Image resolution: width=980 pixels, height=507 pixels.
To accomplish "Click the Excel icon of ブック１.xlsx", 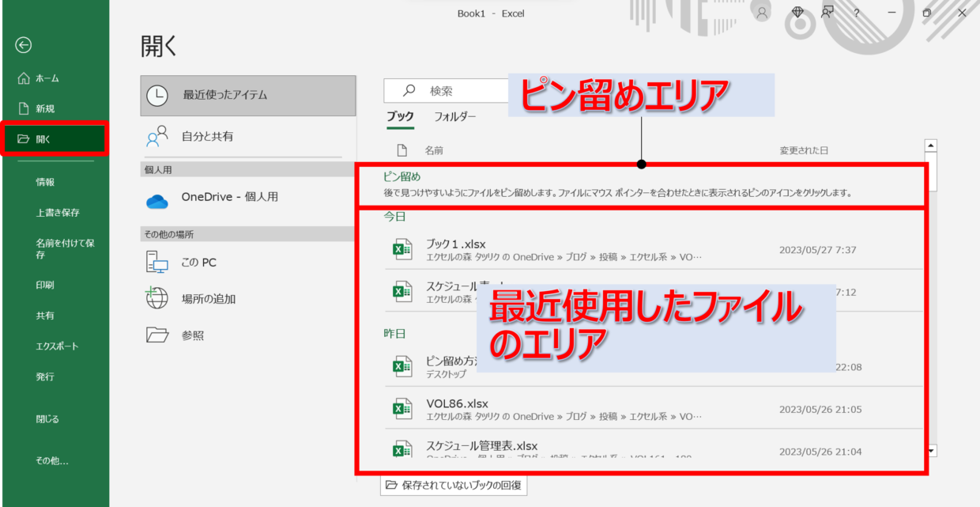I will [x=403, y=250].
